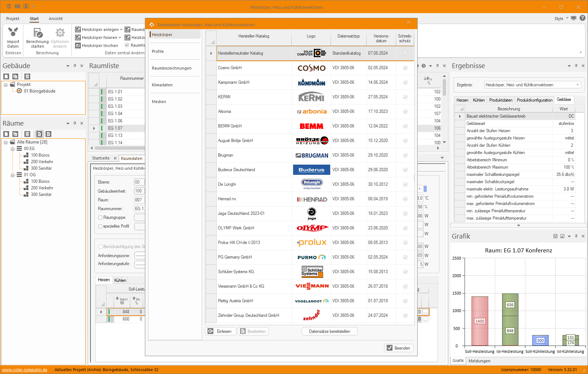Image resolution: width=588 pixels, height=374 pixels.
Task: Toggle Schreibschutz checkbox for Herstellerneutraler Katalog
Action: click(x=405, y=54)
